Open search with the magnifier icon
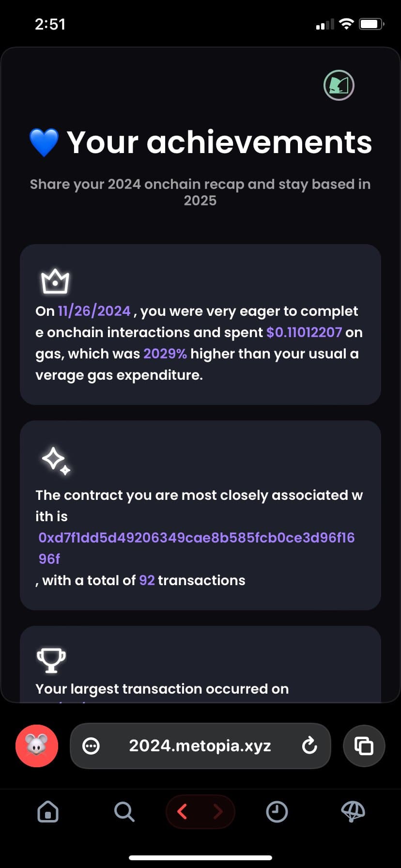401x868 pixels. coord(124,812)
